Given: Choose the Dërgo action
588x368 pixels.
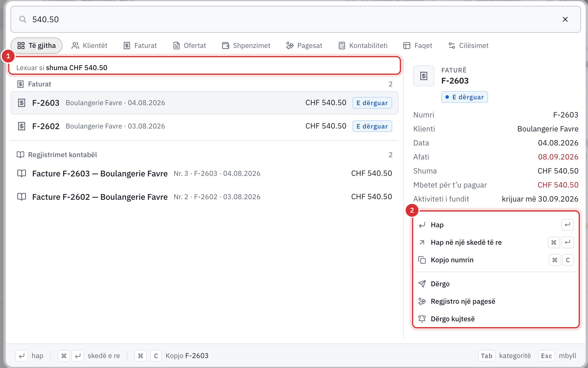Looking at the screenshot, I should coord(496,284).
